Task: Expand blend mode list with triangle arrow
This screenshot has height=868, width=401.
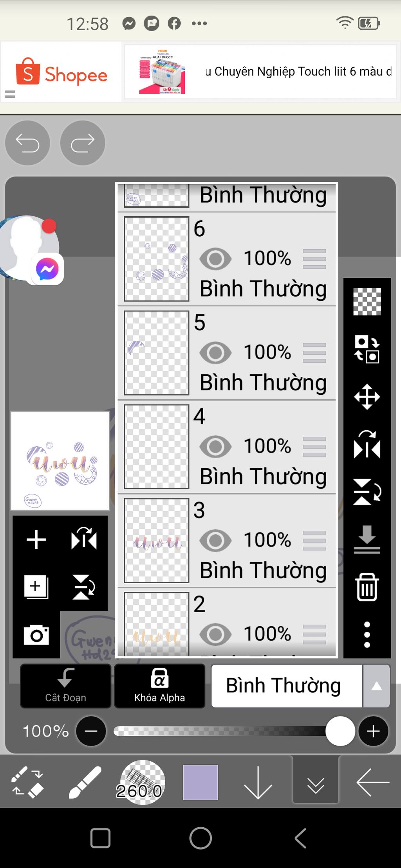Action: point(376,686)
